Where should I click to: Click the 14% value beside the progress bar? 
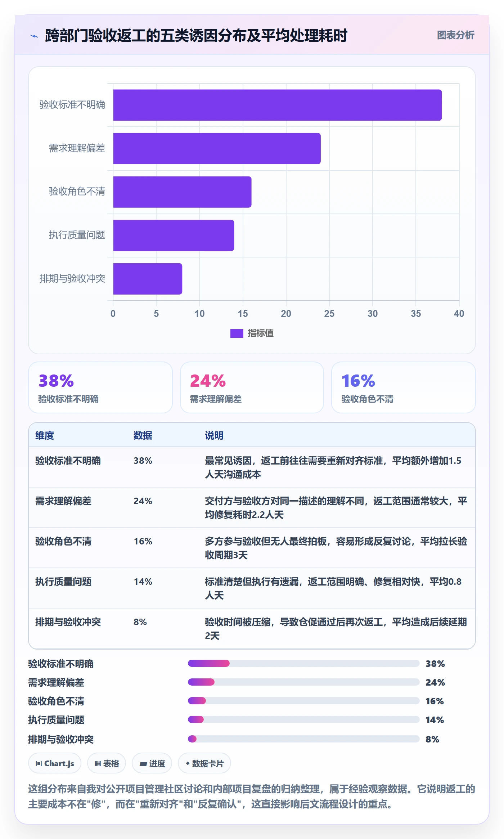click(435, 720)
